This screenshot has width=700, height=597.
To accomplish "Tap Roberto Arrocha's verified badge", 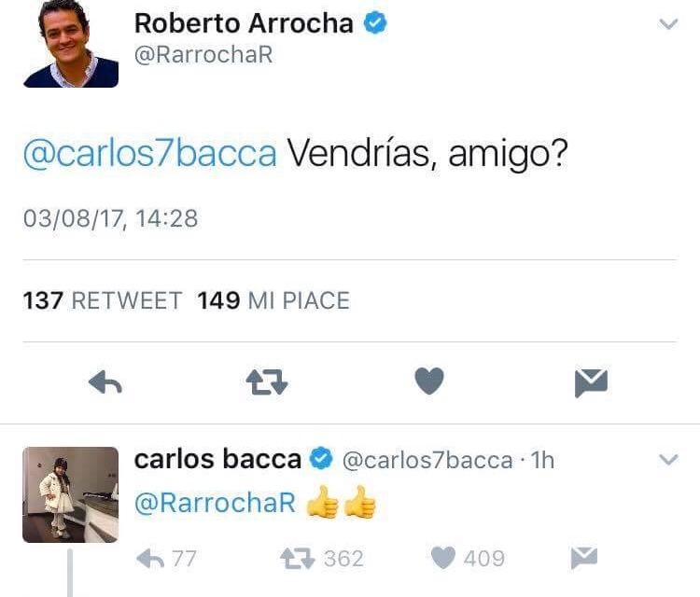I will pos(375,23).
